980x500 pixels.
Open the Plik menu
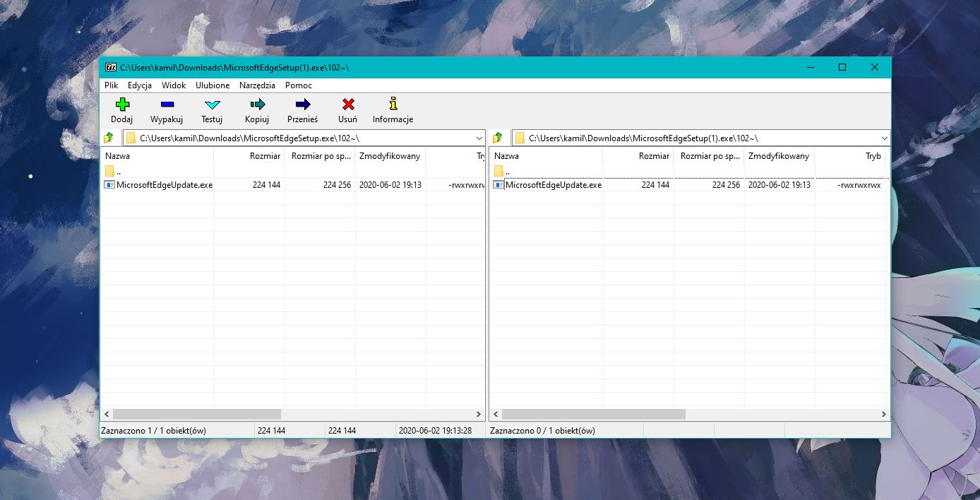111,85
